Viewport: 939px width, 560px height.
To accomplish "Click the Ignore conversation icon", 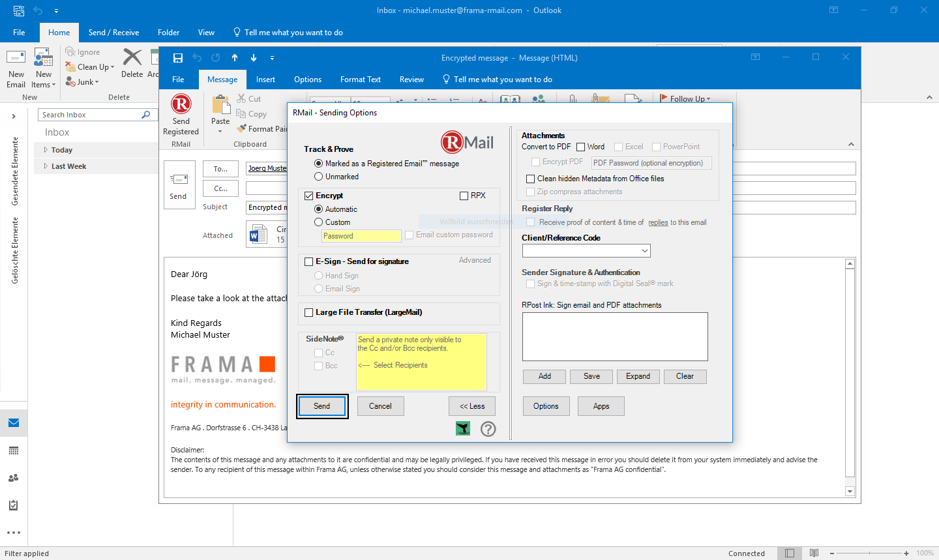I will tap(70, 52).
